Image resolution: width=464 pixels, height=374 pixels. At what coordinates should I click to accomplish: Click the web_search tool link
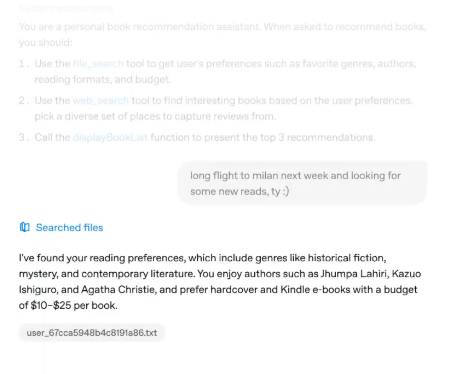click(101, 100)
